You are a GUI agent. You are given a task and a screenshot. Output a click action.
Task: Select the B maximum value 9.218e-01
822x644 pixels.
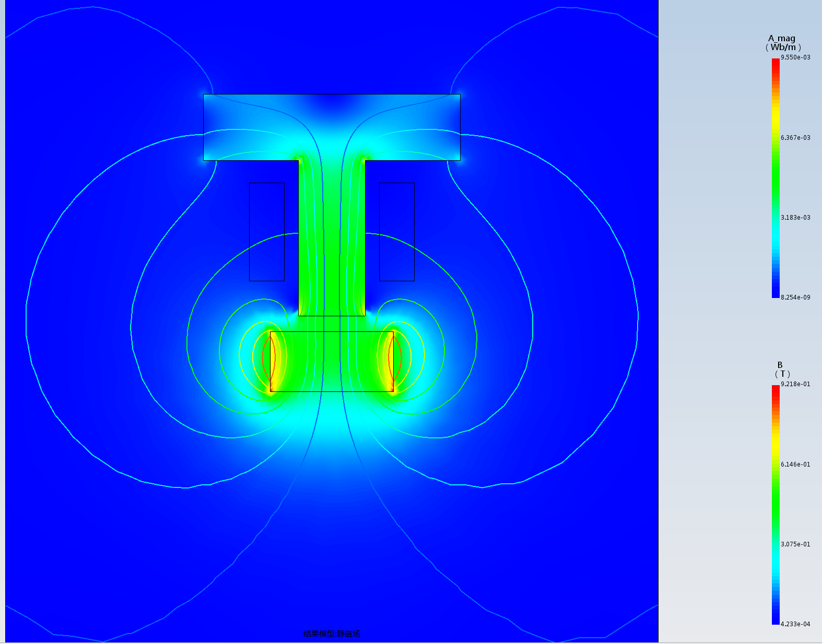795,384
